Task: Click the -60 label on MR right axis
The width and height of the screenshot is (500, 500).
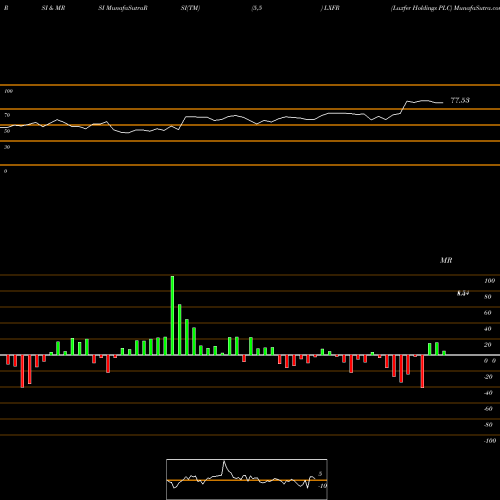Action: tap(488, 409)
